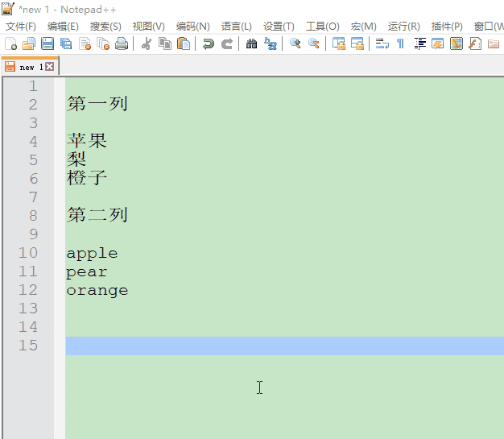
Task: Click line number 1 in the margin
Action: click(33, 86)
